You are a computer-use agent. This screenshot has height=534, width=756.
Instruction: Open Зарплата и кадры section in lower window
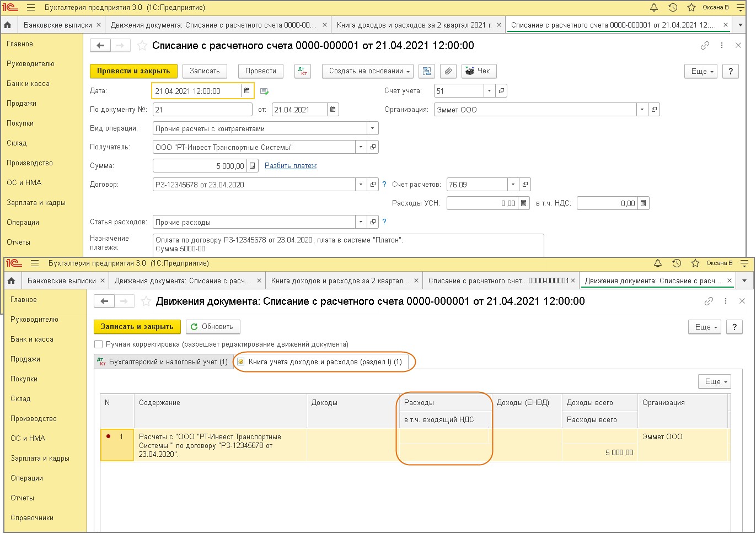tap(40, 459)
